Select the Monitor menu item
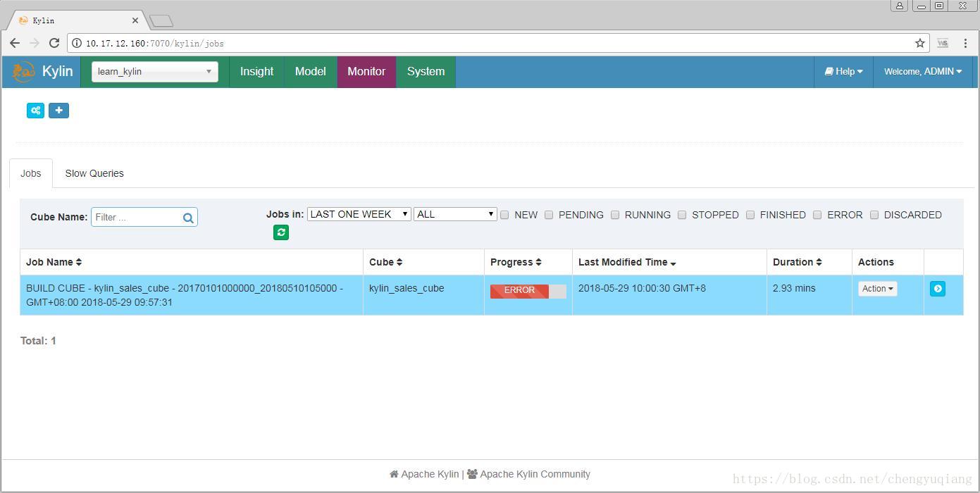The width and height of the screenshot is (980, 493). [366, 71]
